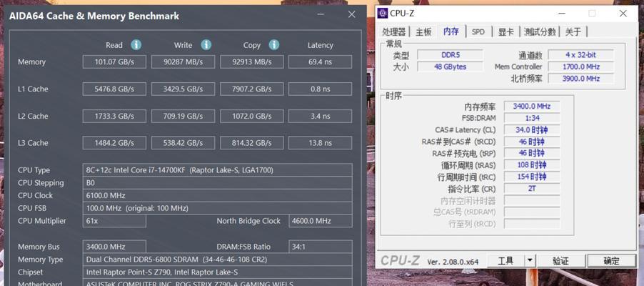Click the 通道数 field showing 4 x 32-bit
644x286 pixels.
580,55
